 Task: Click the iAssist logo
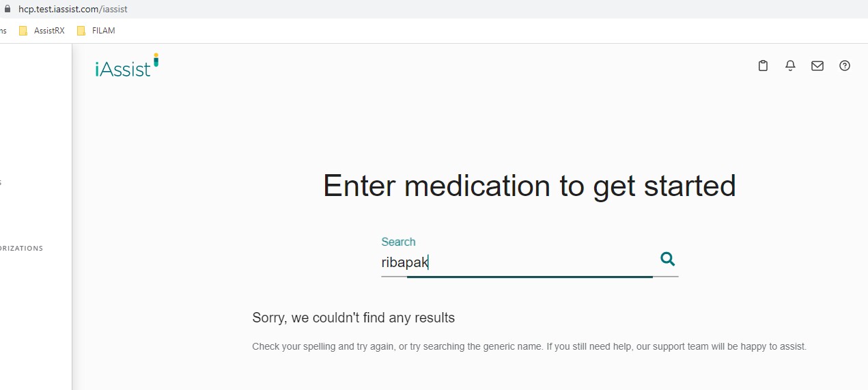pos(124,68)
